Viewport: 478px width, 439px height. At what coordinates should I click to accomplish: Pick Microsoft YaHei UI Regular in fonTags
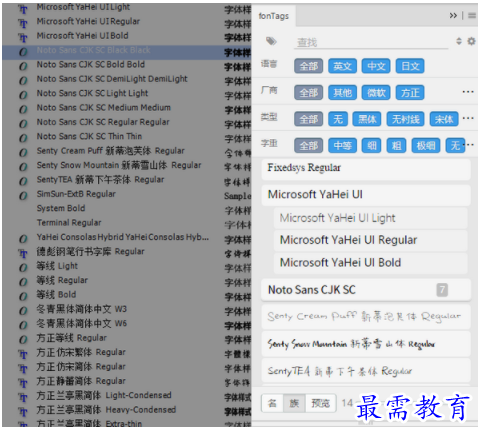[x=370, y=240]
